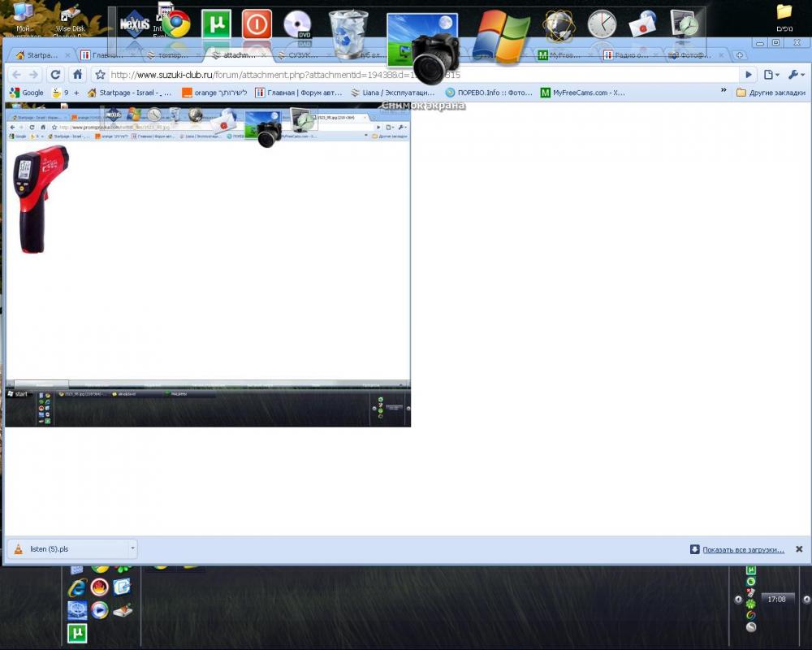Click the colorful swirl tray icon
The width and height of the screenshot is (812, 650).
(751, 615)
